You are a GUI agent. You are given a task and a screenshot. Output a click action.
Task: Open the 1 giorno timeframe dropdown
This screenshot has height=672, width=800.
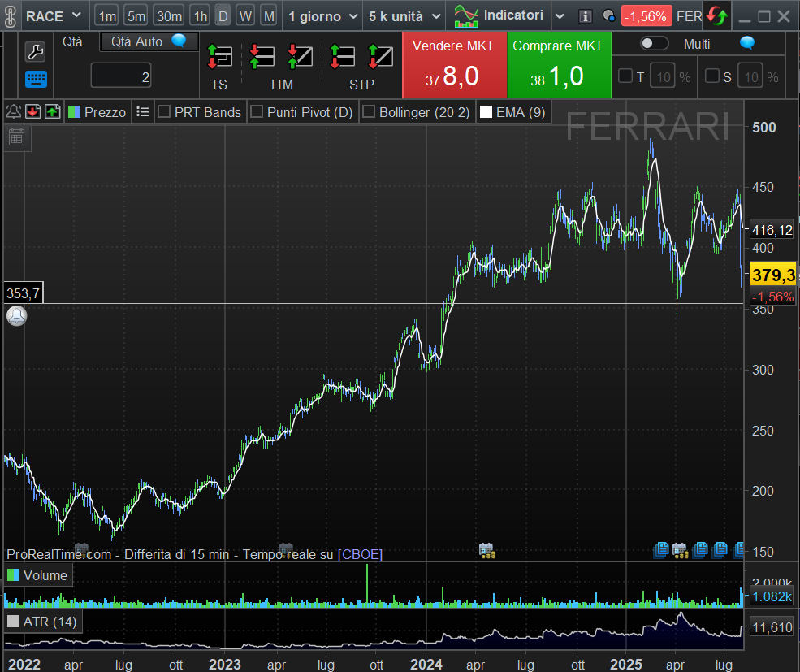coord(352,15)
